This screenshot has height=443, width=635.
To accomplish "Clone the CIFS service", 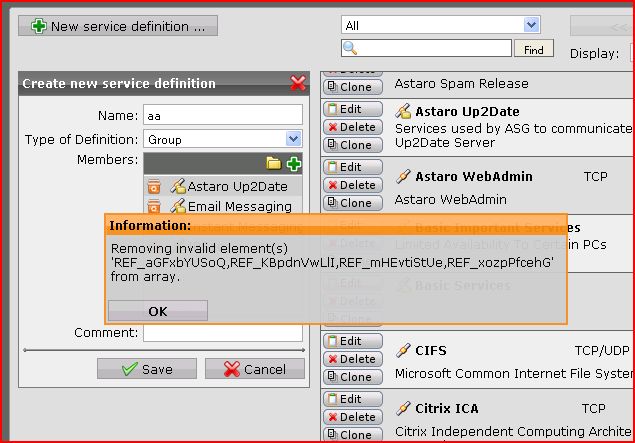I will coord(353,377).
